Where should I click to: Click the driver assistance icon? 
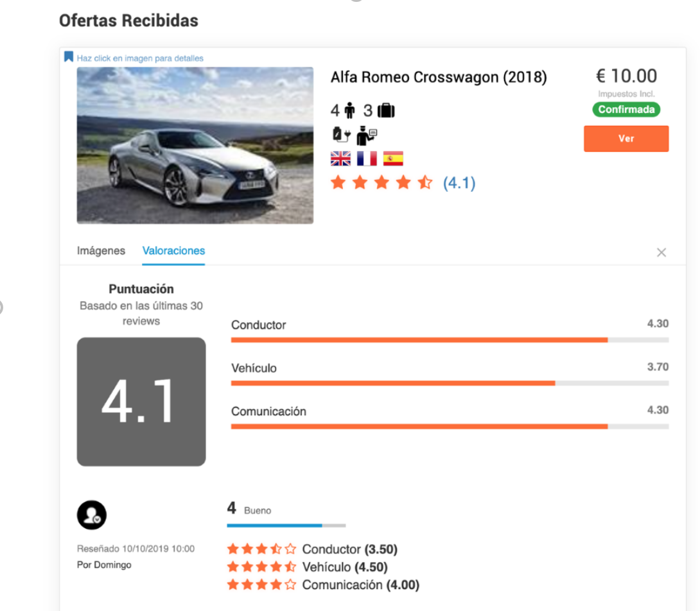coord(367,136)
